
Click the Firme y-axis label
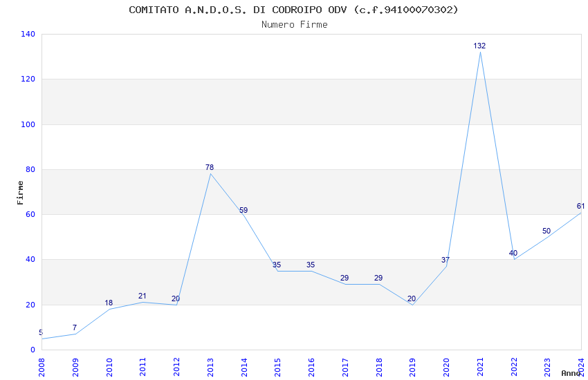[20, 193]
